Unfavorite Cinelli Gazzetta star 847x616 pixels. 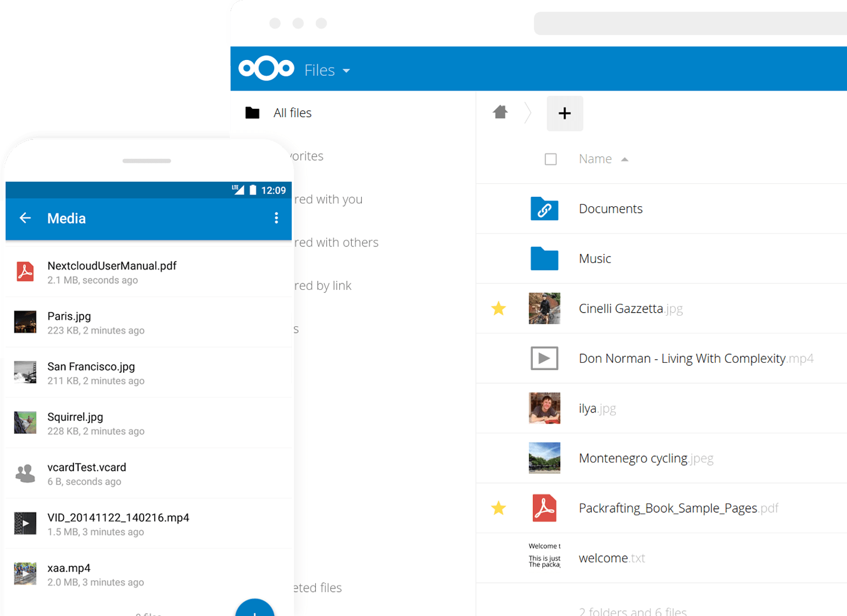tap(499, 309)
